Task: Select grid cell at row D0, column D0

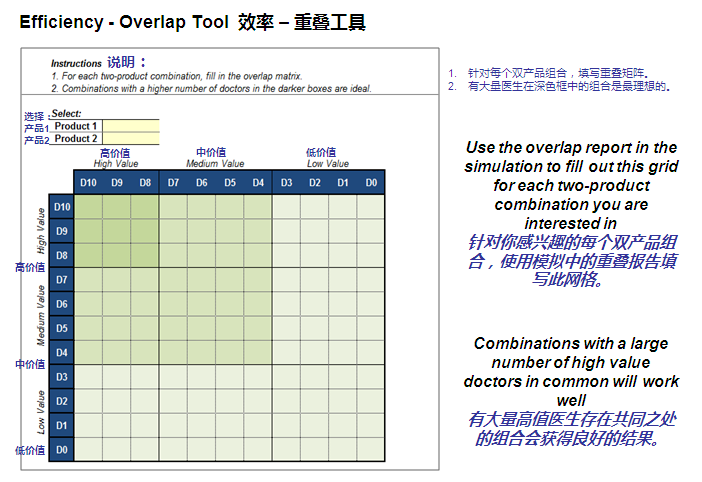Action: (371, 449)
